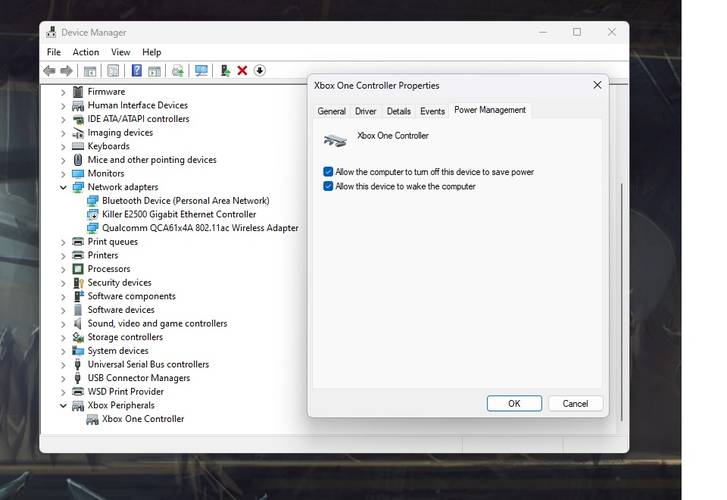Select Bluetooth Device (Personal Area Network)

(x=185, y=201)
